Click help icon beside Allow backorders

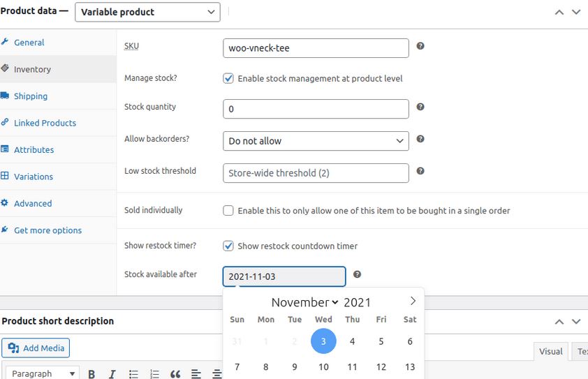(420, 139)
